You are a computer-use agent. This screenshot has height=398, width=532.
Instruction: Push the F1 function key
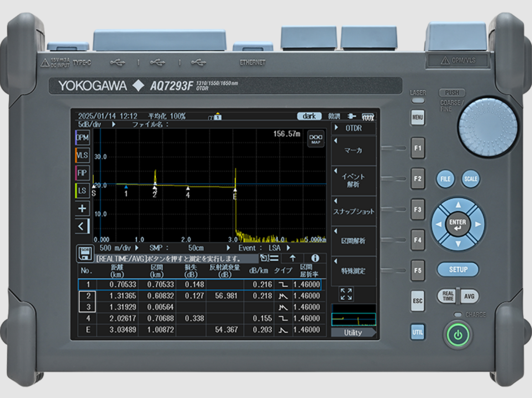point(418,148)
